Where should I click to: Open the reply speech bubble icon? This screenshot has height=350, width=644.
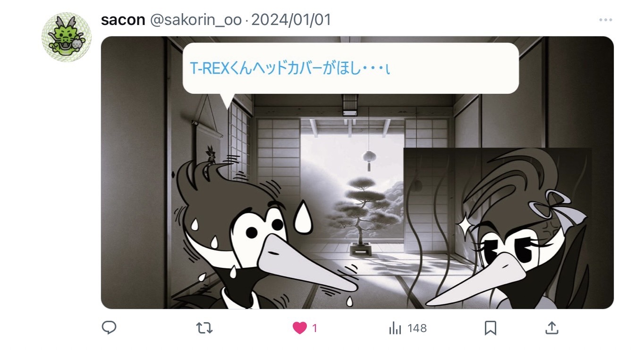tap(109, 328)
